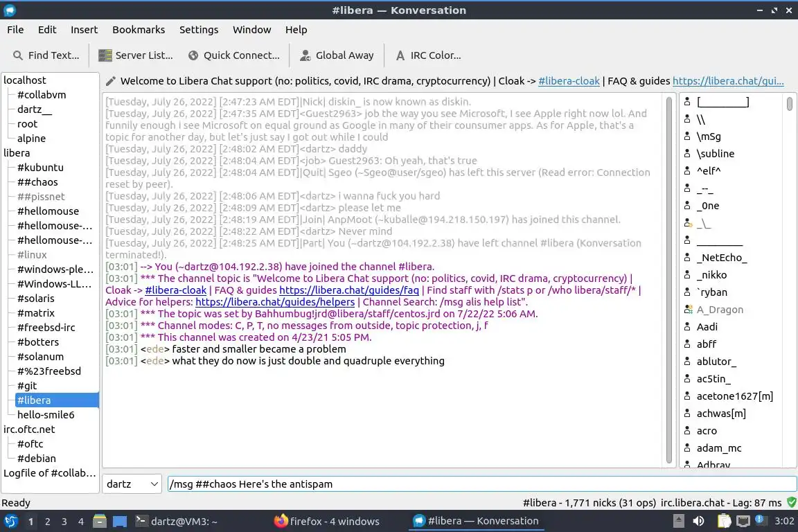Click user icon next to Aadi
Image resolution: width=798 pixels, height=532 pixels.
click(687, 326)
